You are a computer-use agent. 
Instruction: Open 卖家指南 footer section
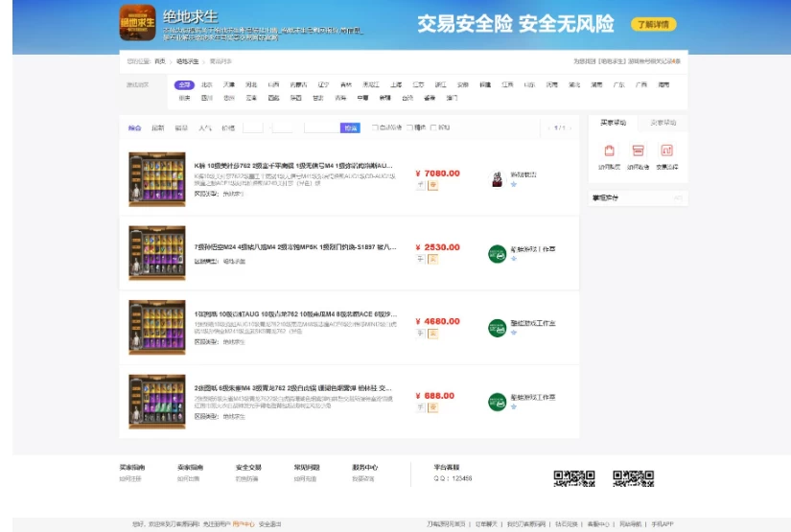[x=190, y=468]
